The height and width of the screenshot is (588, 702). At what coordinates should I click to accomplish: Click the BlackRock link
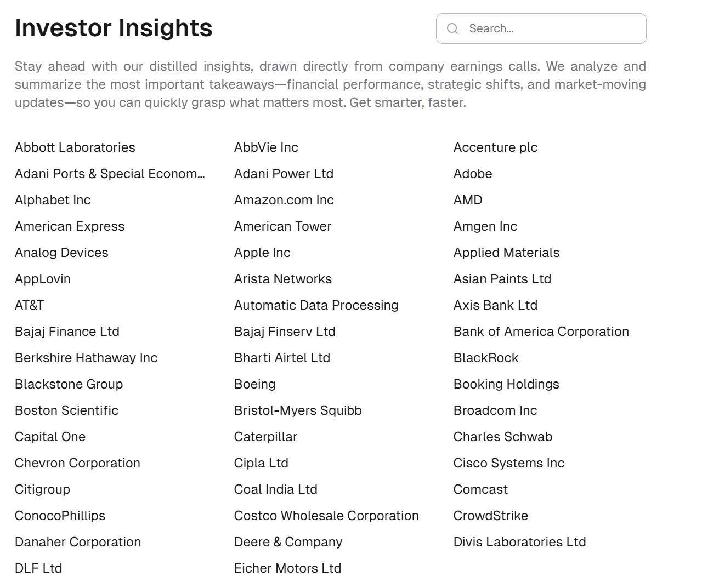pyautogui.click(x=486, y=358)
